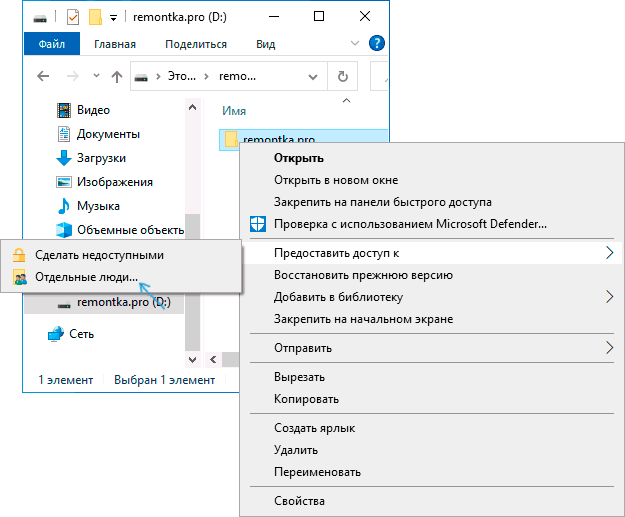
Task: Click the Back arrow navigation button
Action: click(43, 77)
